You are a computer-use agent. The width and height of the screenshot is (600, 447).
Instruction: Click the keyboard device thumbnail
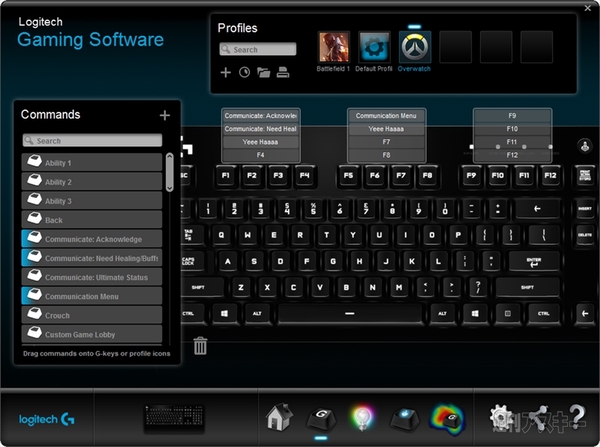(x=174, y=419)
